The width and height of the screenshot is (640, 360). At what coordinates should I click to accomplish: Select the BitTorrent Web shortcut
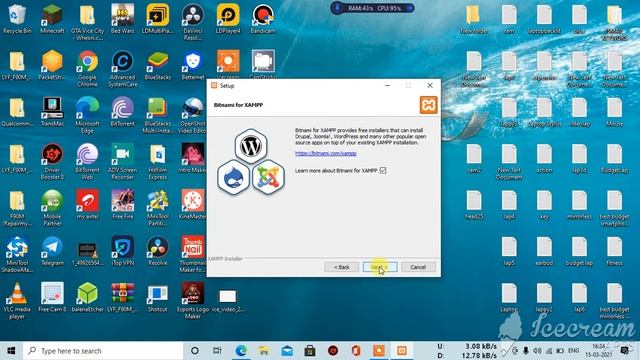pyautogui.click(x=87, y=162)
